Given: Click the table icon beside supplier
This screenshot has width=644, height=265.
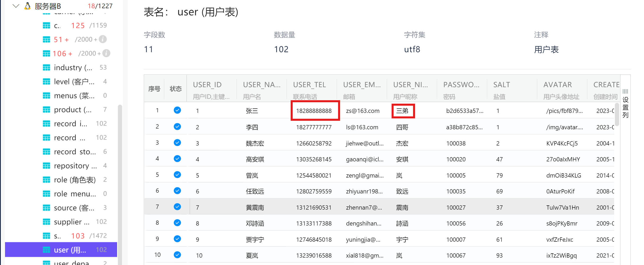Looking at the screenshot, I should click(x=46, y=222).
